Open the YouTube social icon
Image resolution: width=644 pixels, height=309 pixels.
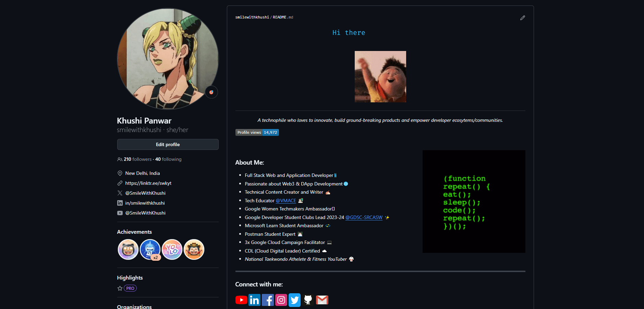(x=241, y=300)
